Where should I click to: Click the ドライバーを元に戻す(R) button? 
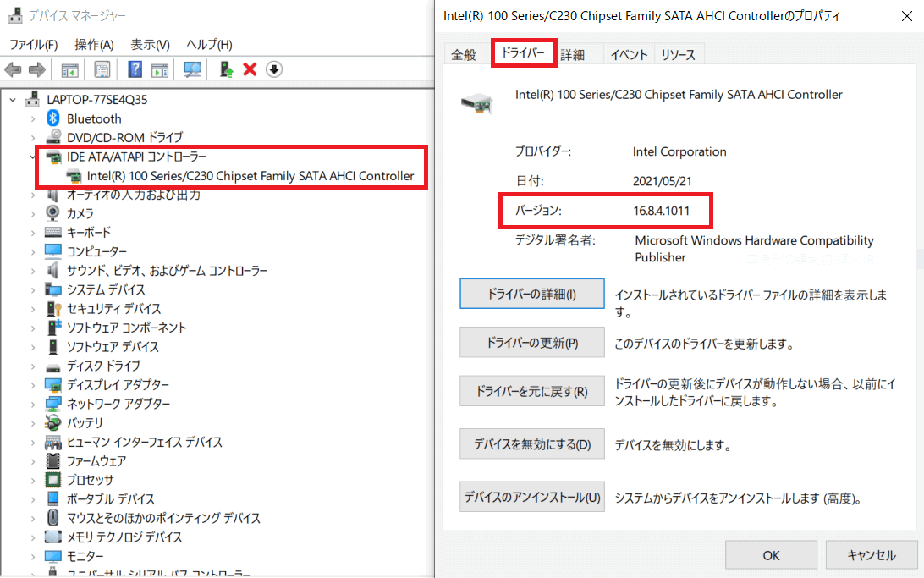(x=532, y=391)
